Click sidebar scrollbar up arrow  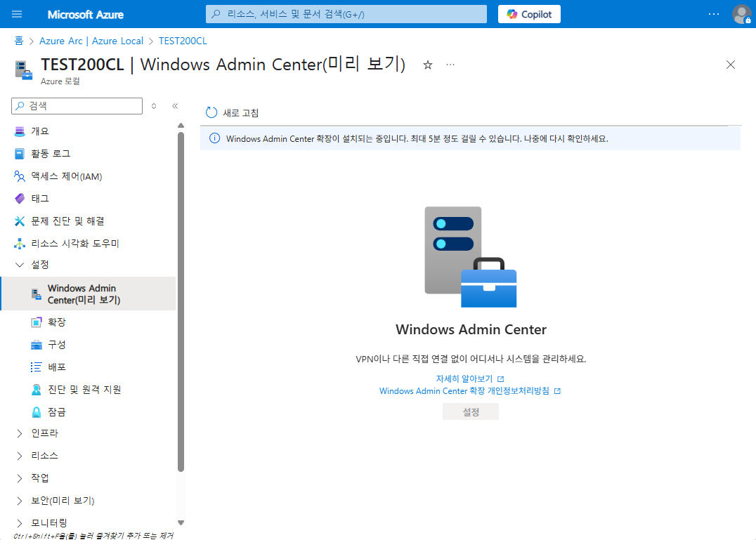click(x=181, y=125)
